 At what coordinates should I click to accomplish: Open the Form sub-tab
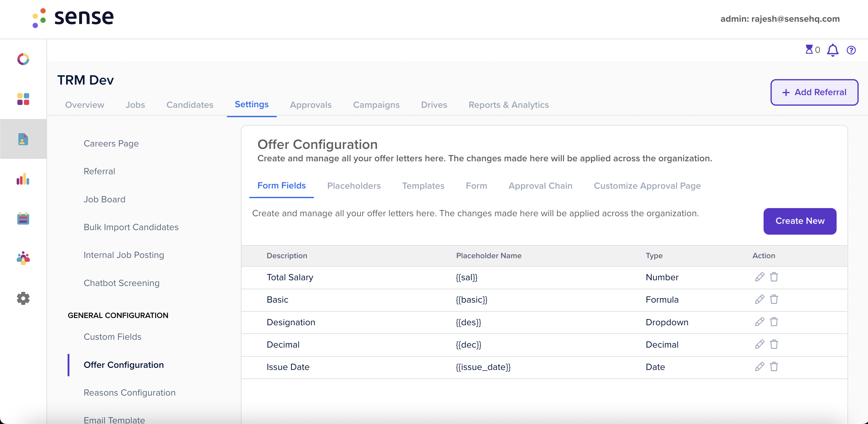(x=477, y=186)
